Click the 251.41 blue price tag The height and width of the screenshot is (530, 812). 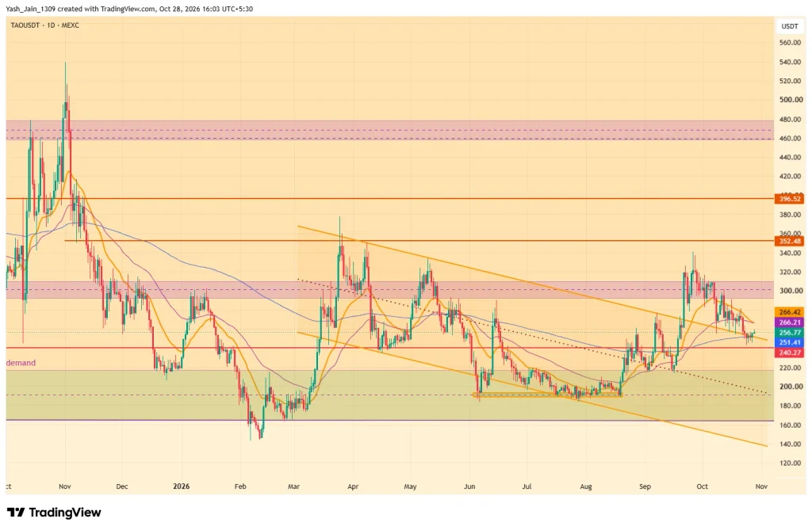point(790,342)
